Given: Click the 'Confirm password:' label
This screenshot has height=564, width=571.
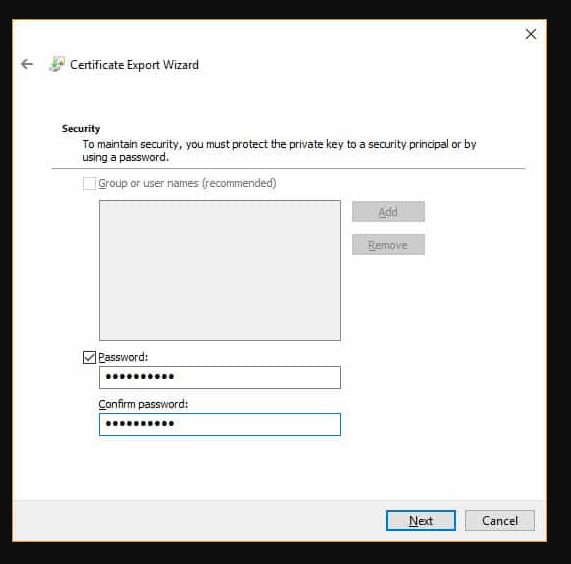Looking at the screenshot, I should [143, 404].
